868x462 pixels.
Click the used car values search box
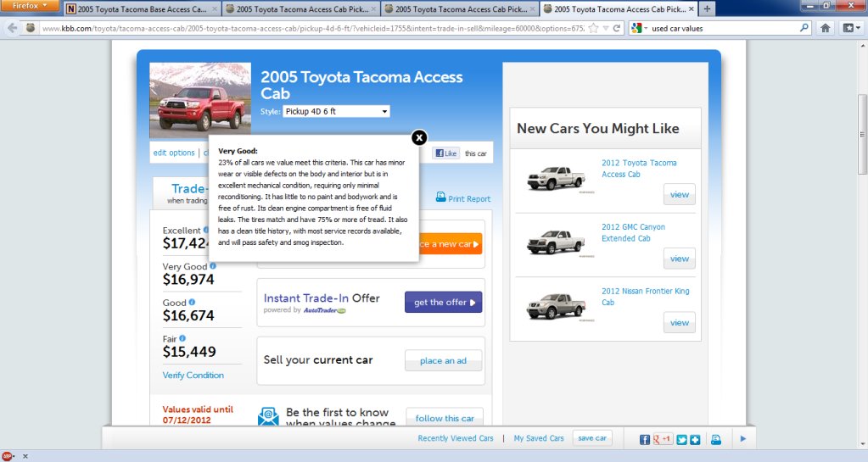(x=724, y=28)
